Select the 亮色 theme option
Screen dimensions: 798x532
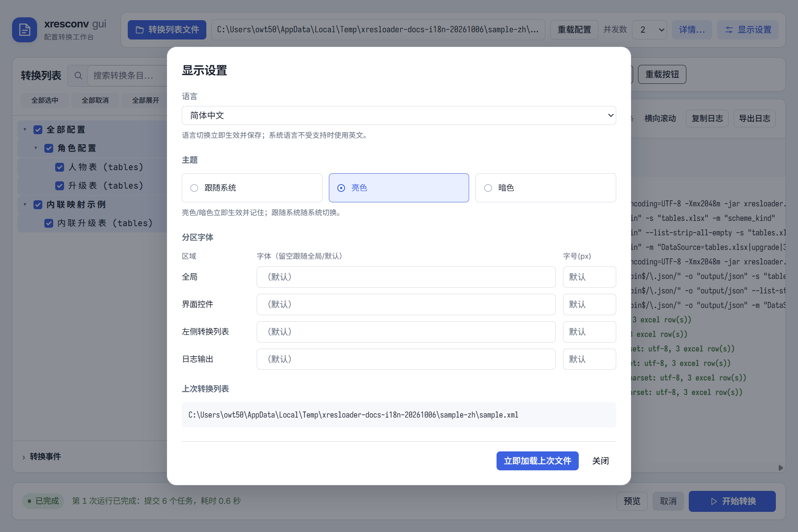(x=399, y=188)
